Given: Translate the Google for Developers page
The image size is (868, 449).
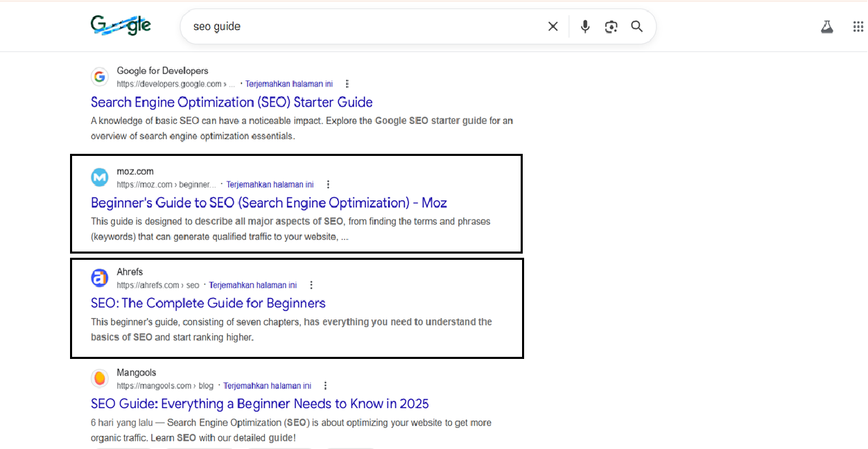Looking at the screenshot, I should pos(289,84).
